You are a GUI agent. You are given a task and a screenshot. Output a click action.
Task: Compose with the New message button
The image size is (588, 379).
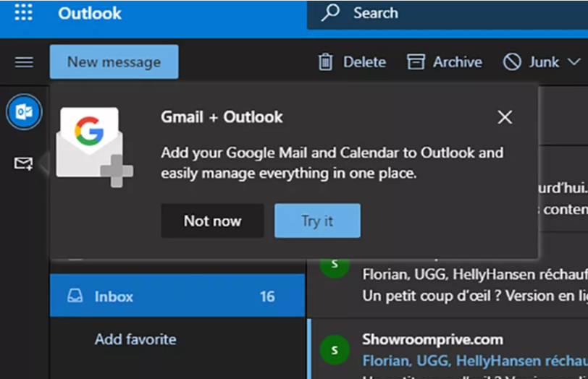point(114,61)
